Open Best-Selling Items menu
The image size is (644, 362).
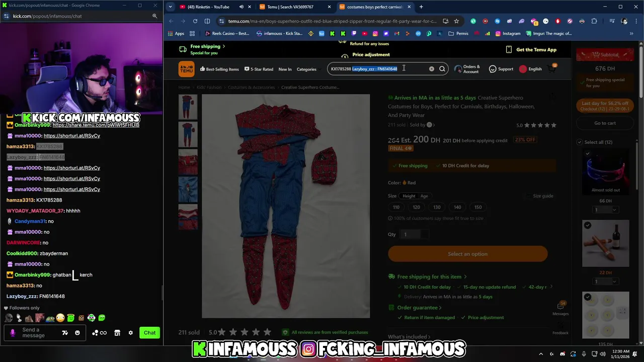point(219,69)
